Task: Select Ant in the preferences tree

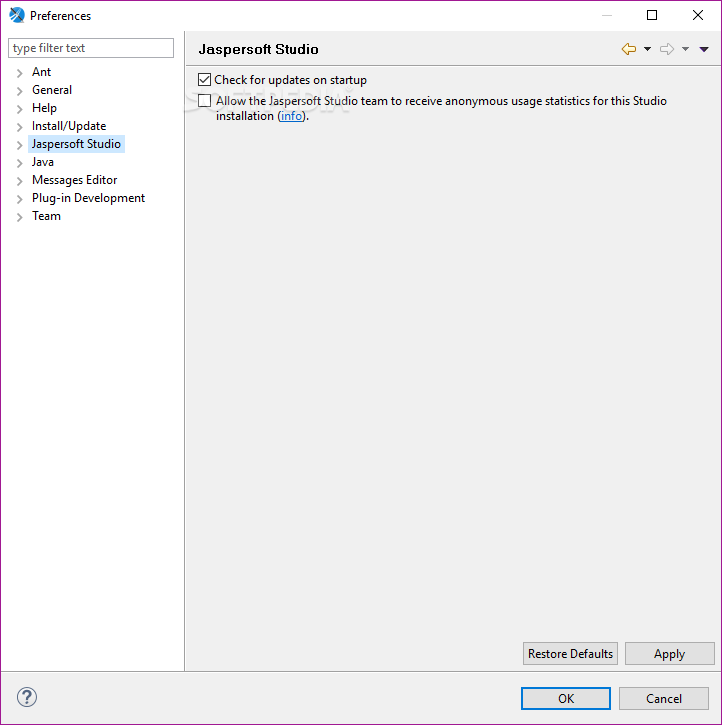Action: (41, 72)
